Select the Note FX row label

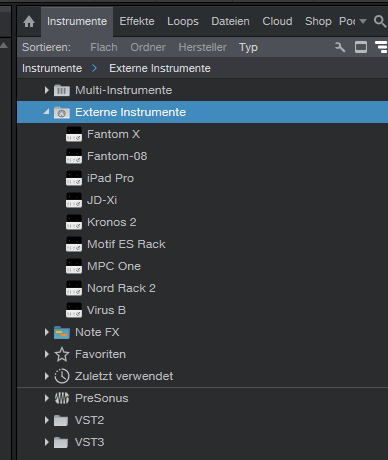point(97,332)
